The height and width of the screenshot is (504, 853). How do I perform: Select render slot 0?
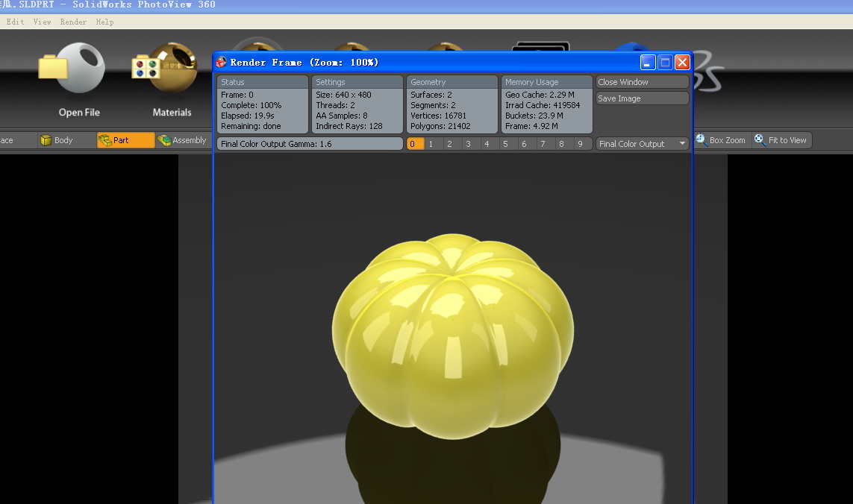(415, 144)
